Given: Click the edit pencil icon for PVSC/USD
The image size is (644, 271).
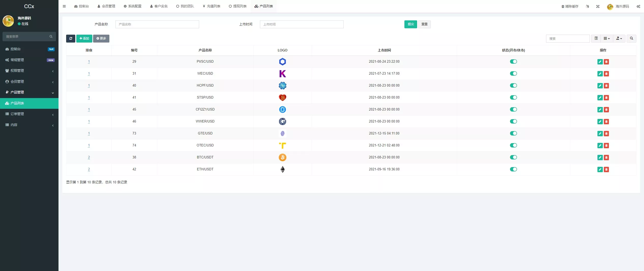Looking at the screenshot, I should pos(600,61).
